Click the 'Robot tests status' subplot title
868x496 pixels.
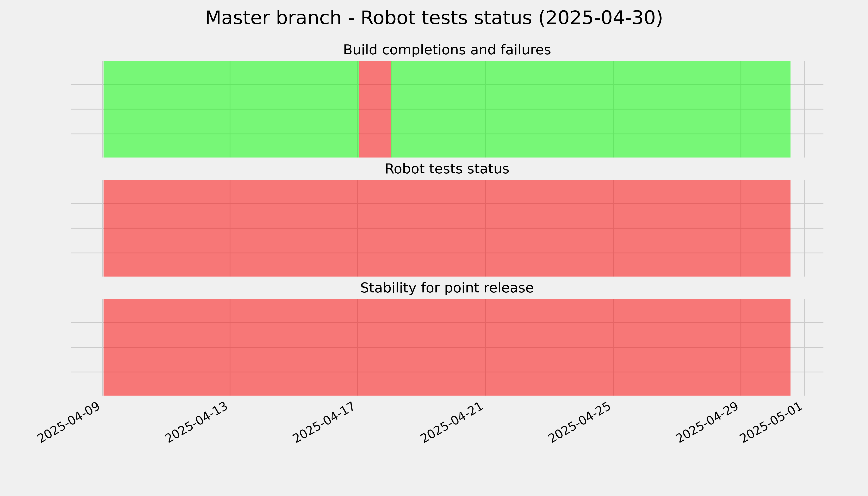click(447, 169)
